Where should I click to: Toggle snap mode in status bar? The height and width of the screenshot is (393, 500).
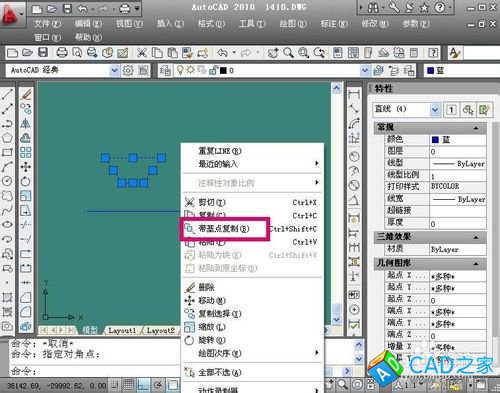[x=114, y=385]
